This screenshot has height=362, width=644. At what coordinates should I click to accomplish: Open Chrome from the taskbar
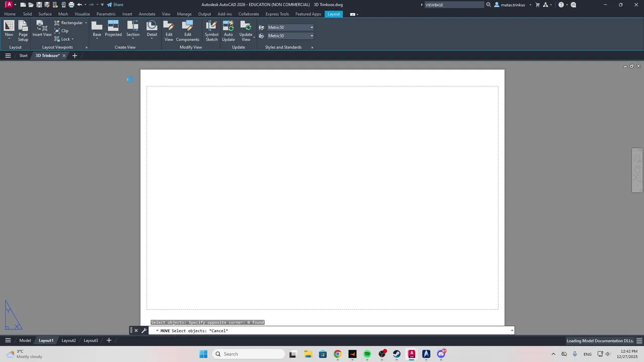(338, 354)
